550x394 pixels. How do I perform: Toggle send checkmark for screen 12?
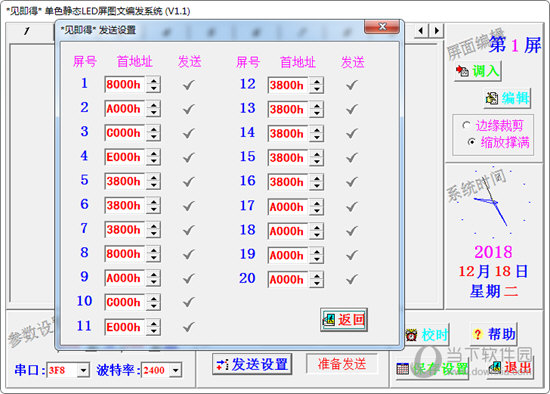(352, 85)
